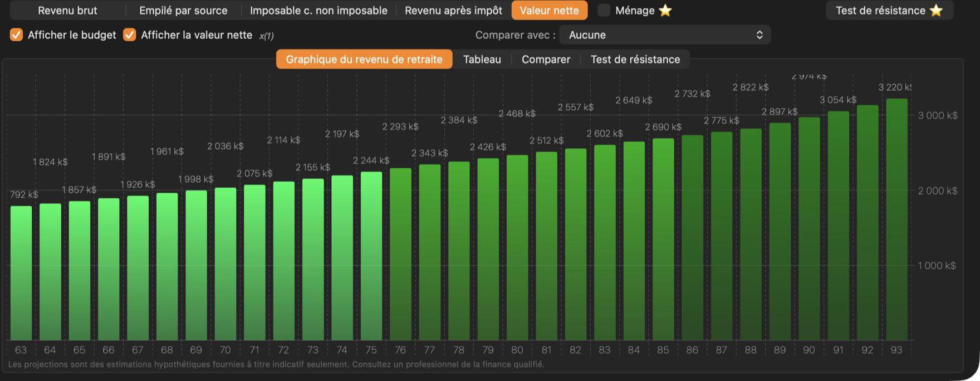Click the x(1) multiplier label
This screenshot has width=980, height=381.
267,36
